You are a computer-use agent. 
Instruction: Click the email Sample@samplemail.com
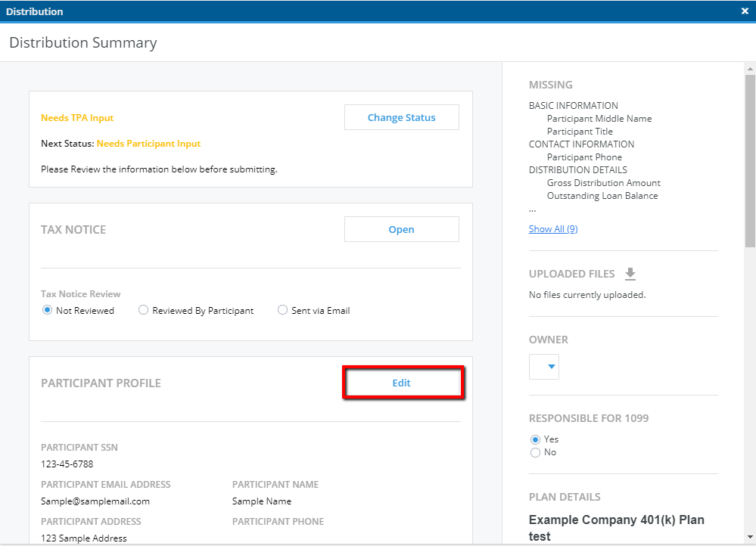[x=95, y=501]
